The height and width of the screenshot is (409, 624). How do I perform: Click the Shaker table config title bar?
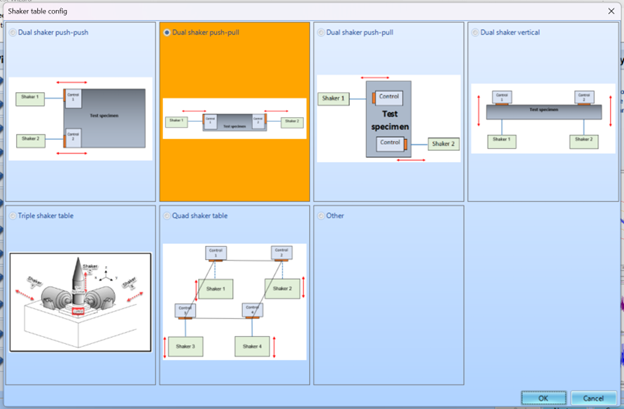click(300, 10)
